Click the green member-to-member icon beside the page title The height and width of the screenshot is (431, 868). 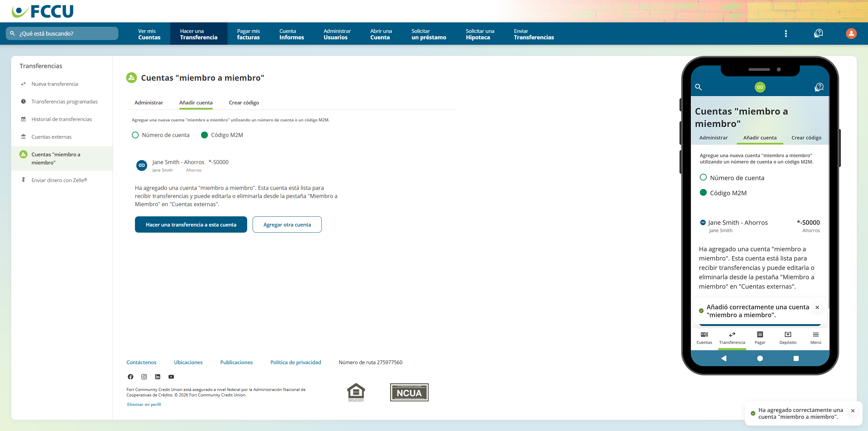132,78
